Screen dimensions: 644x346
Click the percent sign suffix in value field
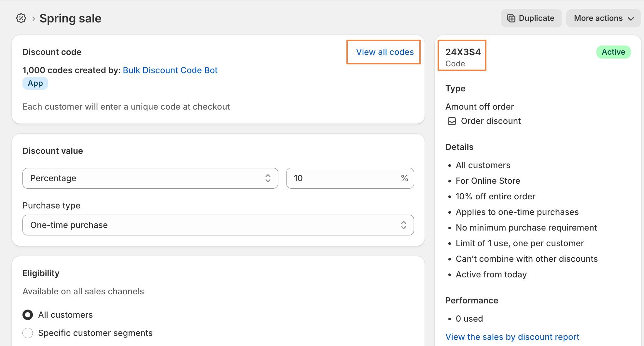click(x=404, y=178)
